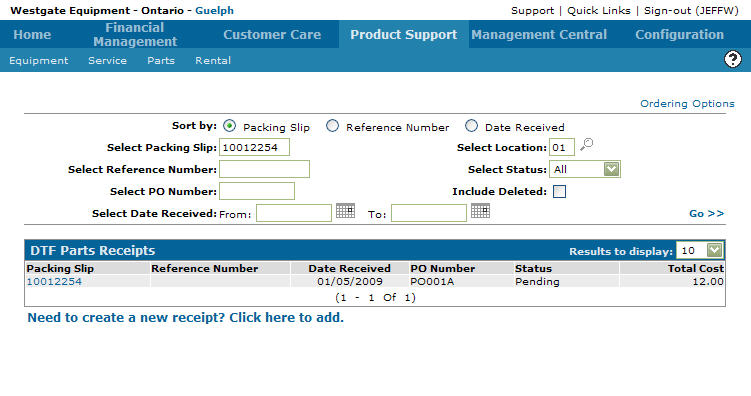Open the Financial Management tab

click(x=135, y=34)
